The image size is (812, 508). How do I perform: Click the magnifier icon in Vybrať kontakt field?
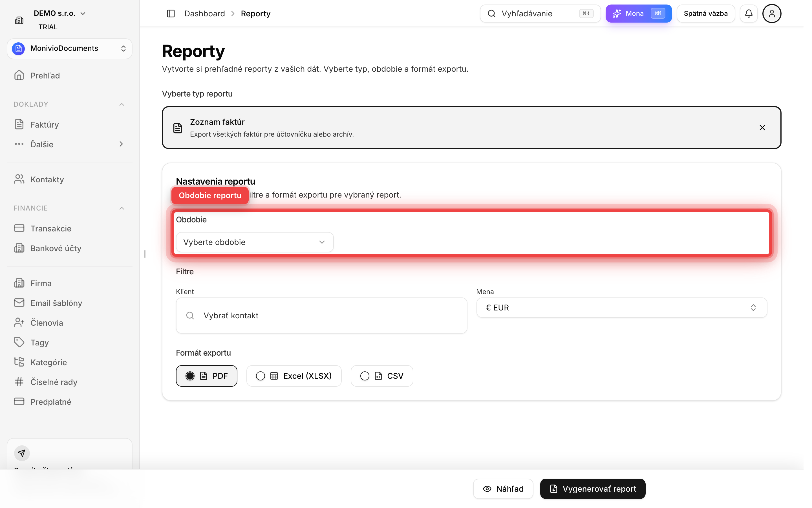pyautogui.click(x=190, y=316)
